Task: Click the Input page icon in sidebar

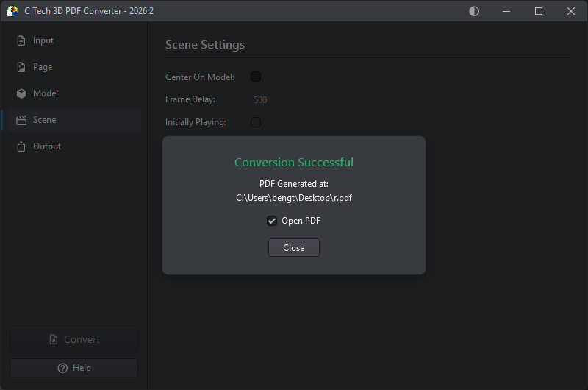Action: pos(21,40)
